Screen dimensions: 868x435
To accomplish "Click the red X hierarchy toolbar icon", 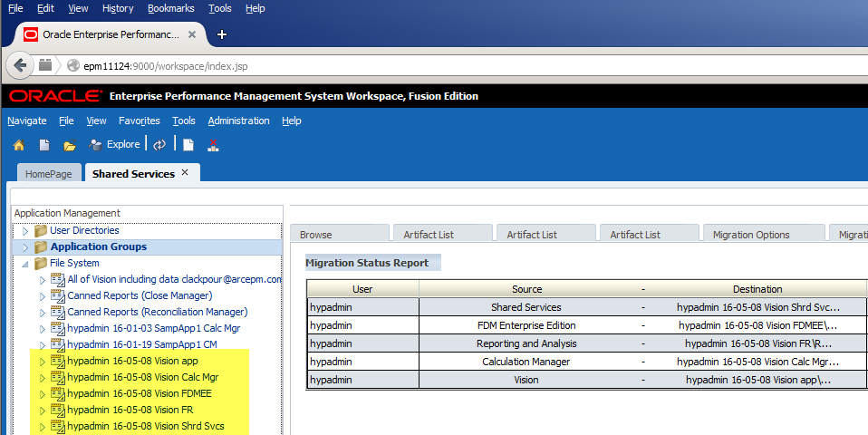I will 213,145.
